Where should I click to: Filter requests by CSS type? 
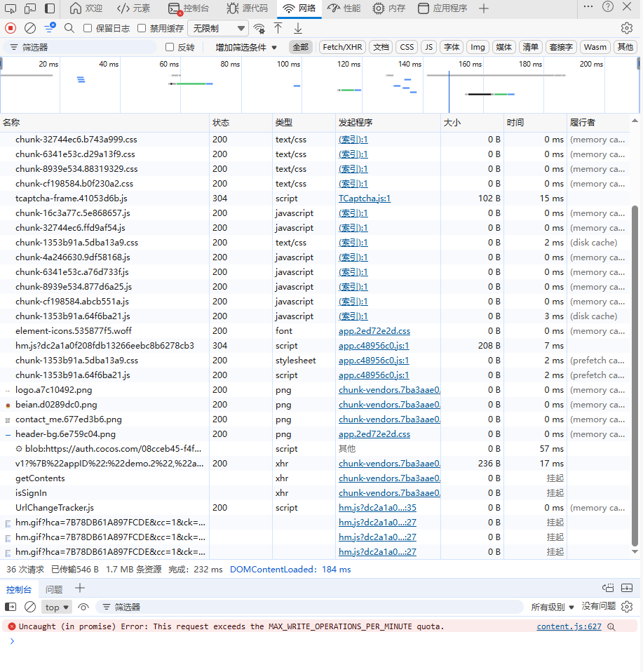[x=407, y=47]
